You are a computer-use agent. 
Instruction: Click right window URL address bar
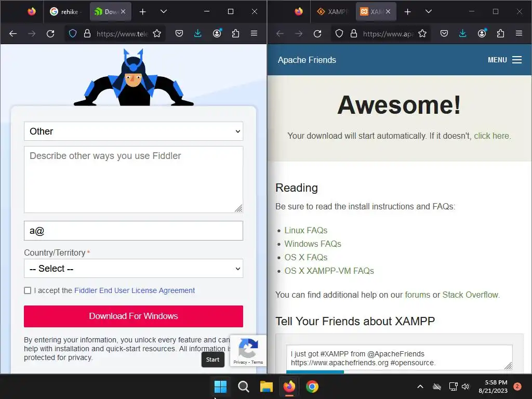pyautogui.click(x=388, y=34)
